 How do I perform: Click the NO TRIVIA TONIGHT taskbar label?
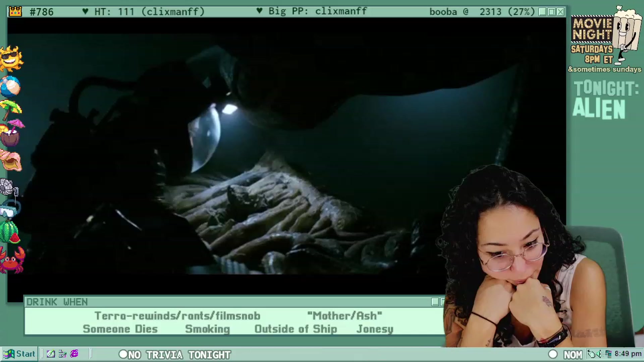179,355
